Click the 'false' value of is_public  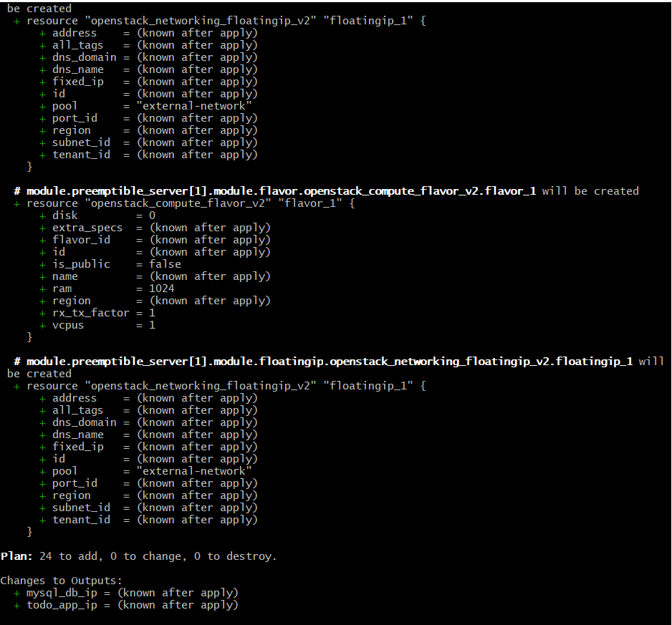165,264
